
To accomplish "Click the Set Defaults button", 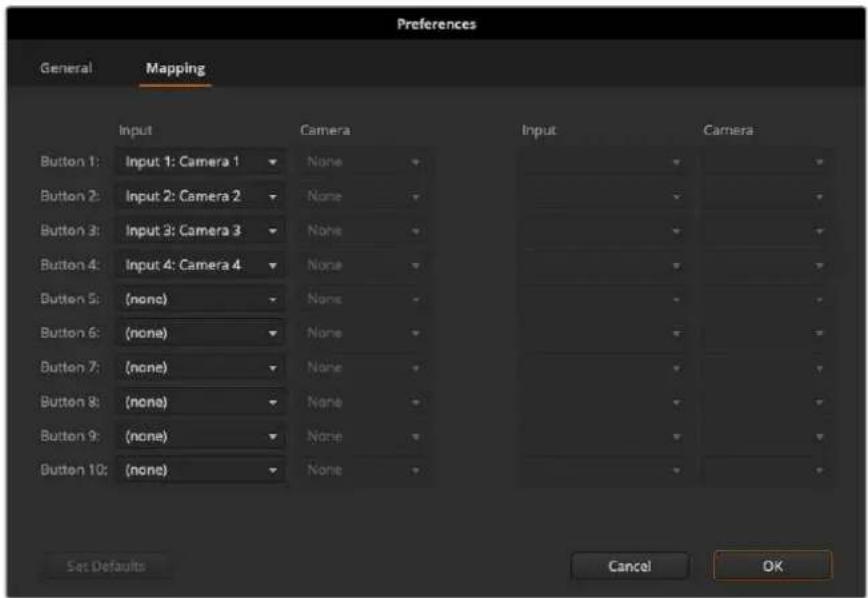I will (106, 566).
